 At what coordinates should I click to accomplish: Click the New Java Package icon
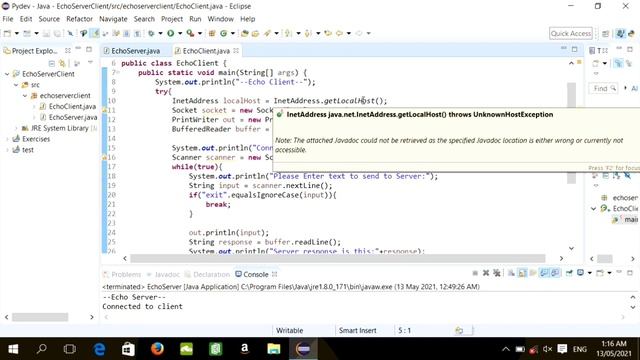(x=212, y=33)
